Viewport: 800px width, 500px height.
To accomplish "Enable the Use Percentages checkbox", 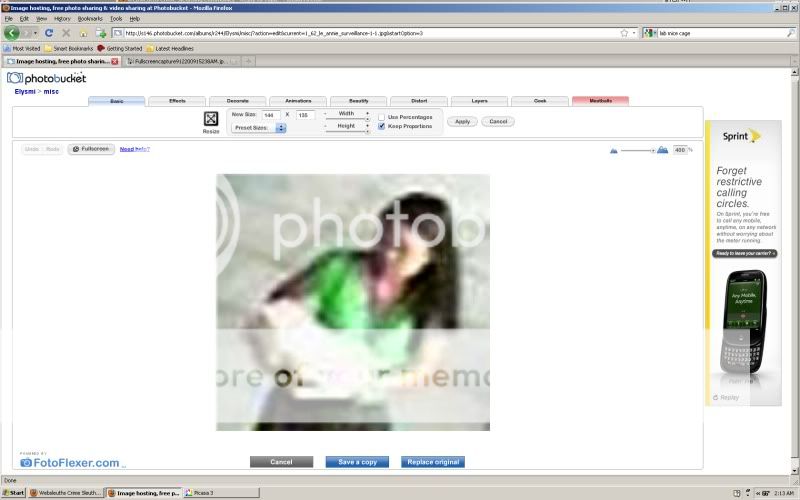I will click(x=381, y=117).
